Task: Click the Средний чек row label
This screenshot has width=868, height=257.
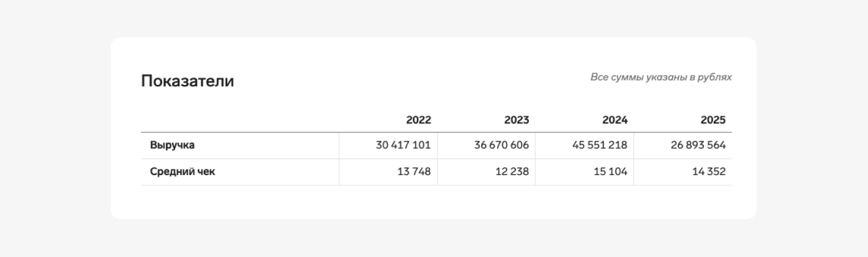Action: coord(182,172)
